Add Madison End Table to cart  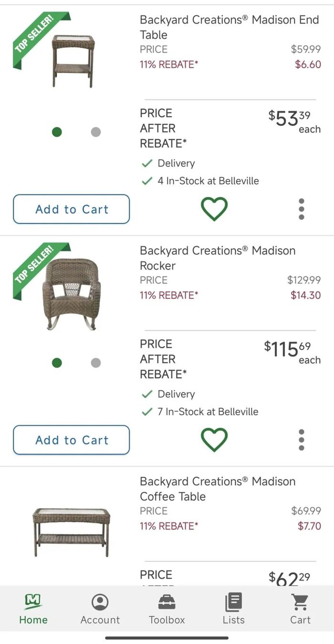coord(72,209)
